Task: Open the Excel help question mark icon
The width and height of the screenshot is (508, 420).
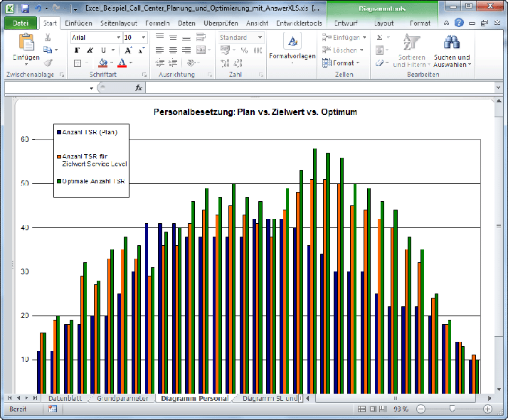Action: (x=459, y=23)
